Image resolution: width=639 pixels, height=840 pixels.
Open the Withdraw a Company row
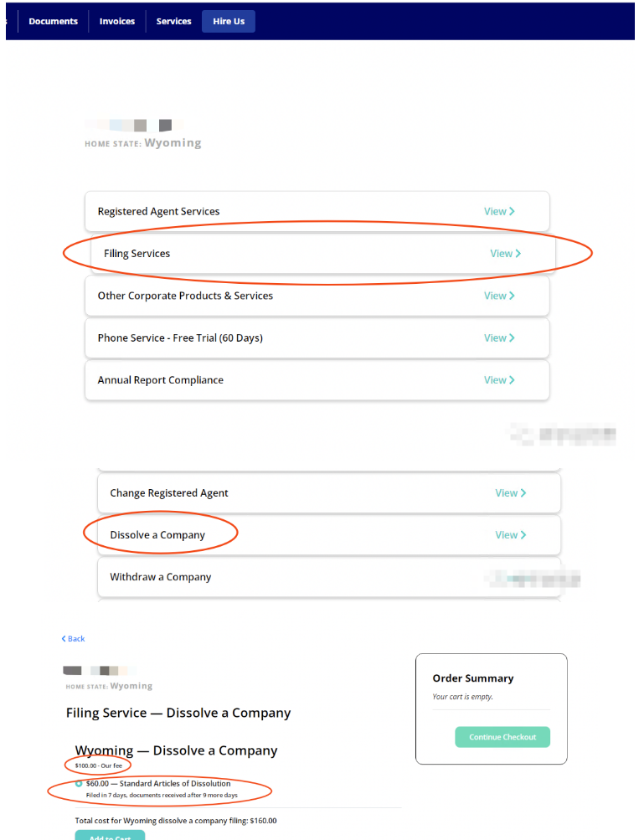[x=161, y=577]
